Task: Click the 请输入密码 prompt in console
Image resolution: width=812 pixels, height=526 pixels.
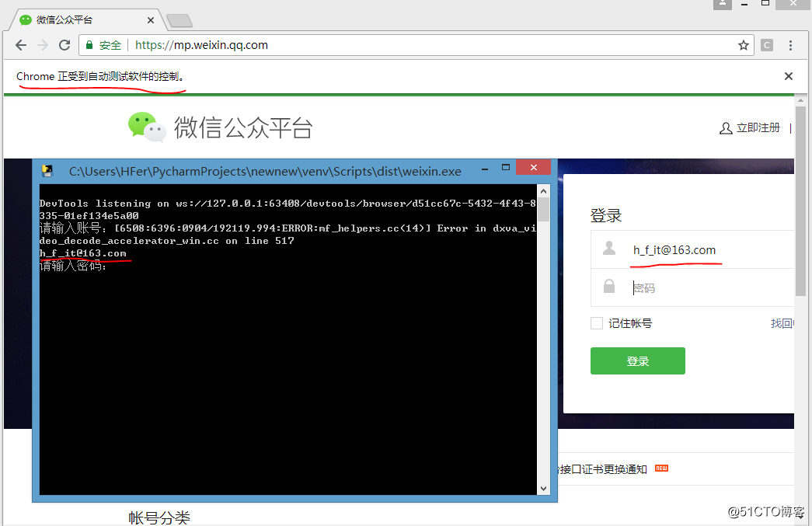Action: (72, 266)
